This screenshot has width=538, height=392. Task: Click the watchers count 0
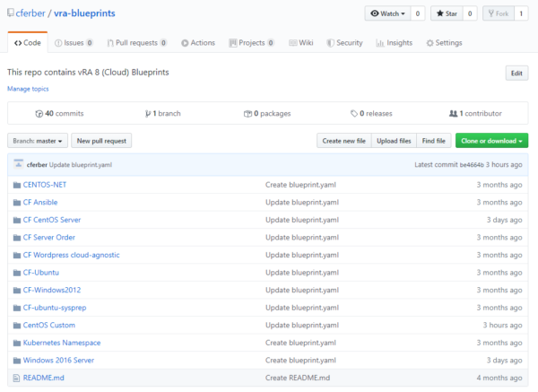[x=418, y=13]
